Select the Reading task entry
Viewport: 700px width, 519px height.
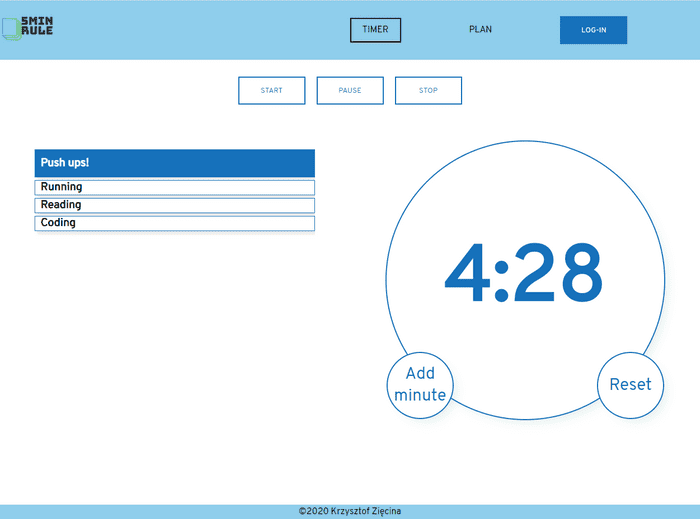click(x=174, y=205)
